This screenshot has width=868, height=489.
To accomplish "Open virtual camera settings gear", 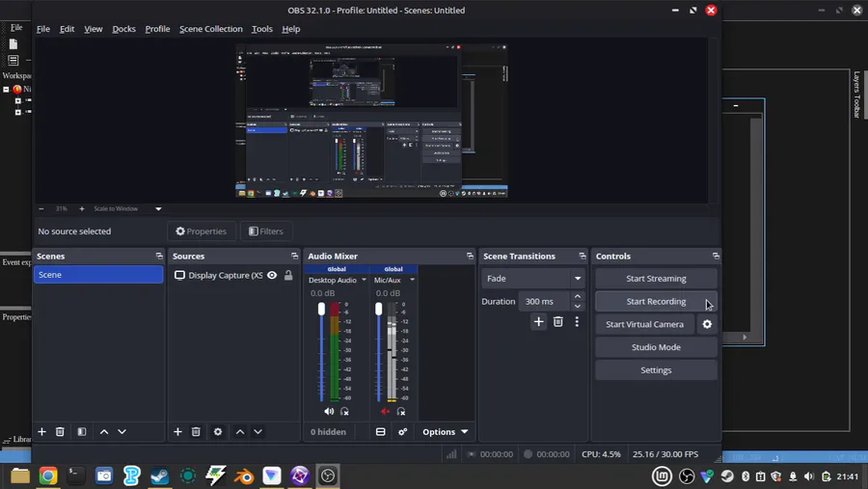I will tap(707, 324).
